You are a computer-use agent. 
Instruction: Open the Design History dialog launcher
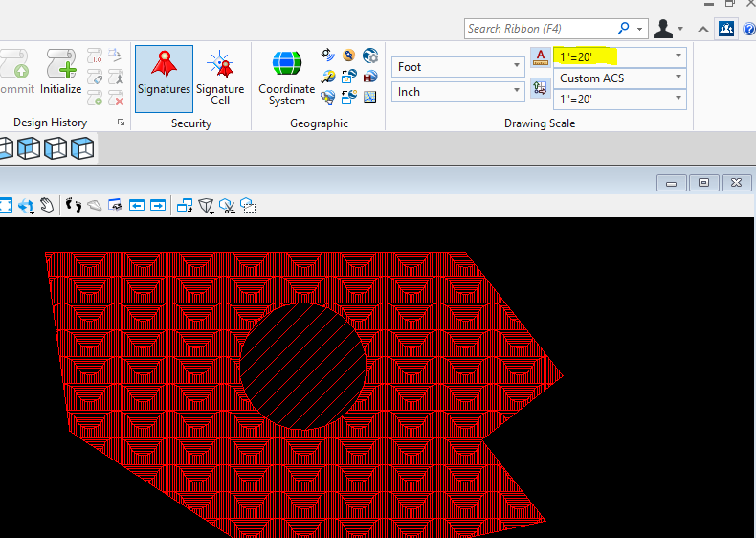121,123
